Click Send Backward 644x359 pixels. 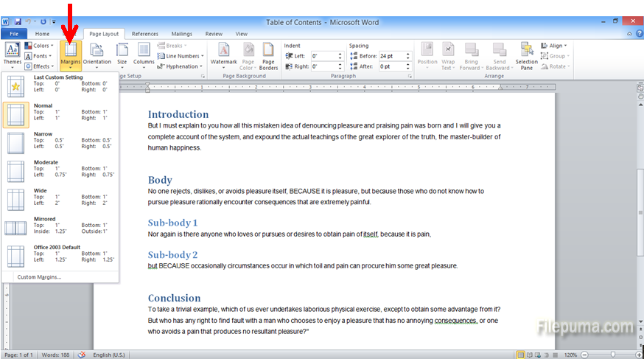point(500,56)
